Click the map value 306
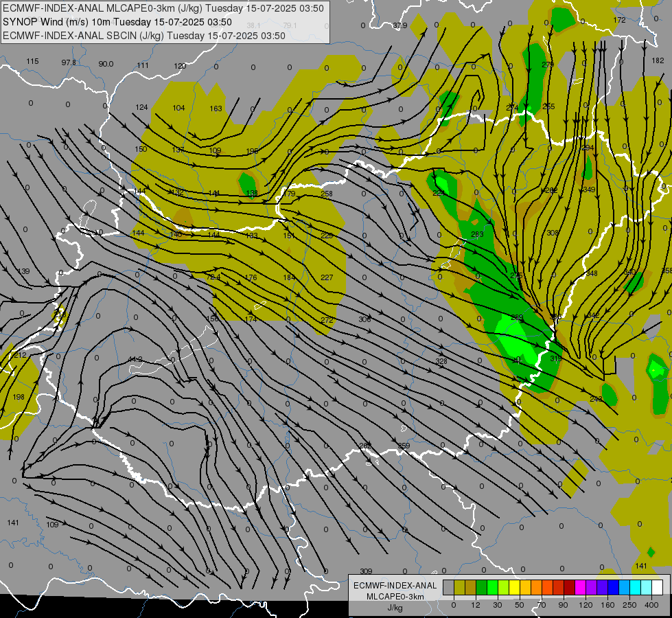 pos(364,319)
